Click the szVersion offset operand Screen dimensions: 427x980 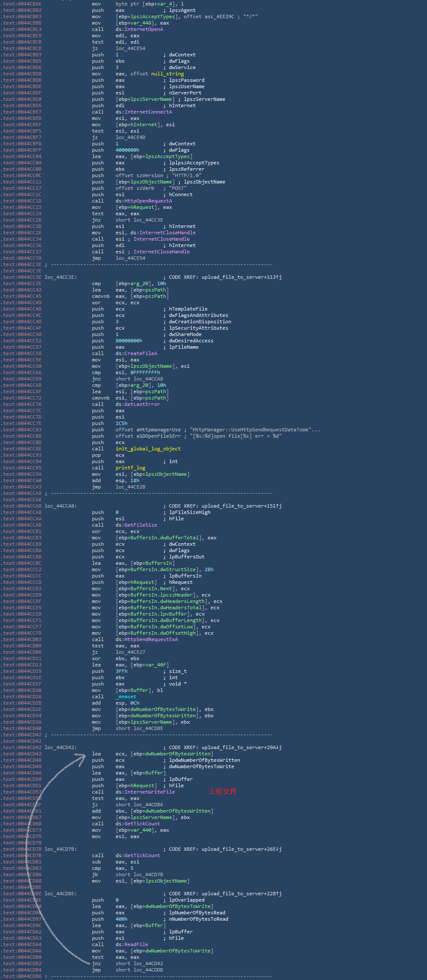[148, 175]
